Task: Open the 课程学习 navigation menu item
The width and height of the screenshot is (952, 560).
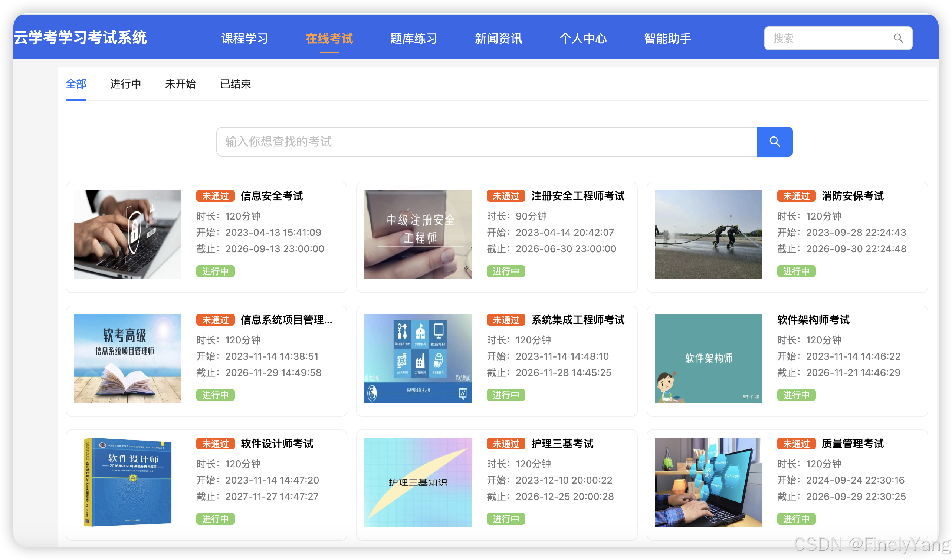Action: pyautogui.click(x=244, y=38)
